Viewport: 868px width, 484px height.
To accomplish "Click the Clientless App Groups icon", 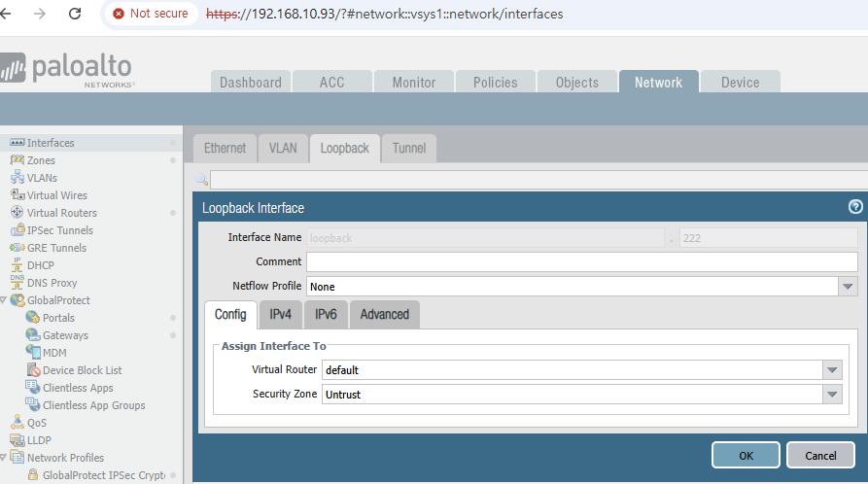I will click(33, 405).
